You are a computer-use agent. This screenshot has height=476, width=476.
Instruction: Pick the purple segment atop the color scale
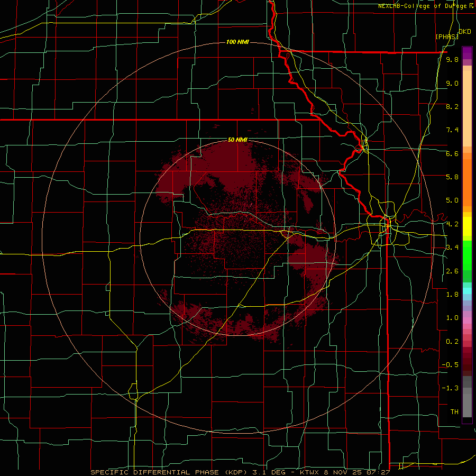click(x=467, y=53)
